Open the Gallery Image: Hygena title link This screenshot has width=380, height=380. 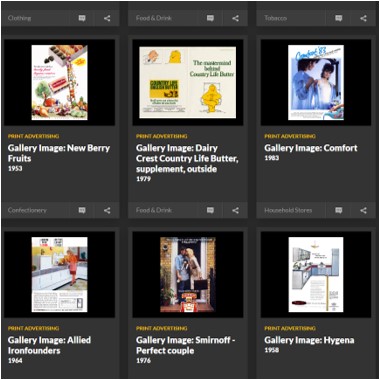(x=309, y=340)
